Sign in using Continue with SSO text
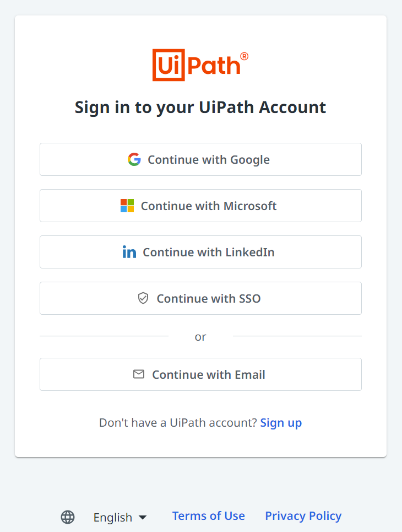 pyautogui.click(x=209, y=299)
